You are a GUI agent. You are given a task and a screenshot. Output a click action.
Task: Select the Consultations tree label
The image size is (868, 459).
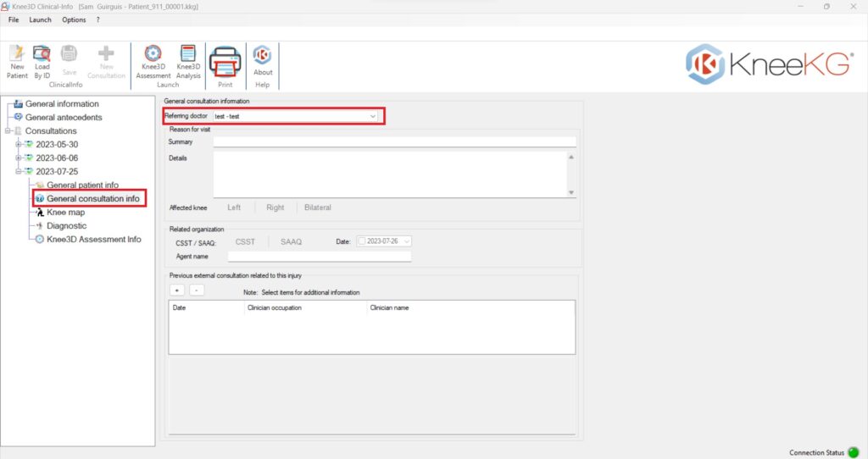[51, 131]
